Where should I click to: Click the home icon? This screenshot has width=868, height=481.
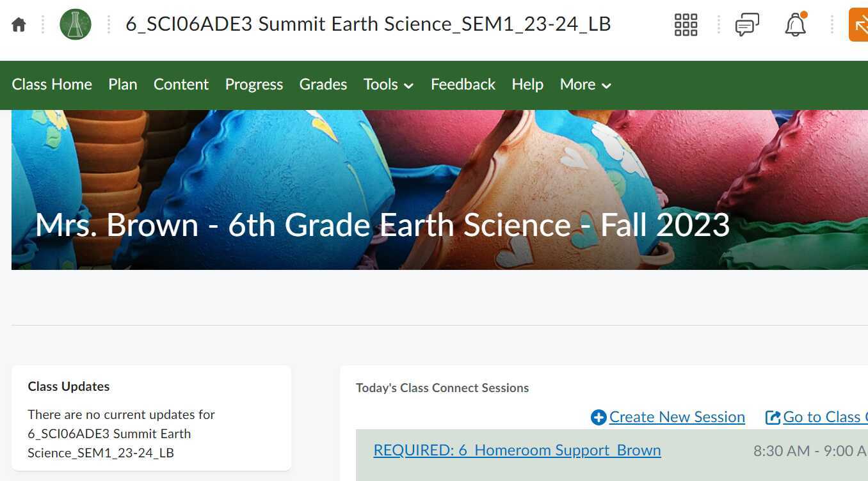[x=18, y=24]
